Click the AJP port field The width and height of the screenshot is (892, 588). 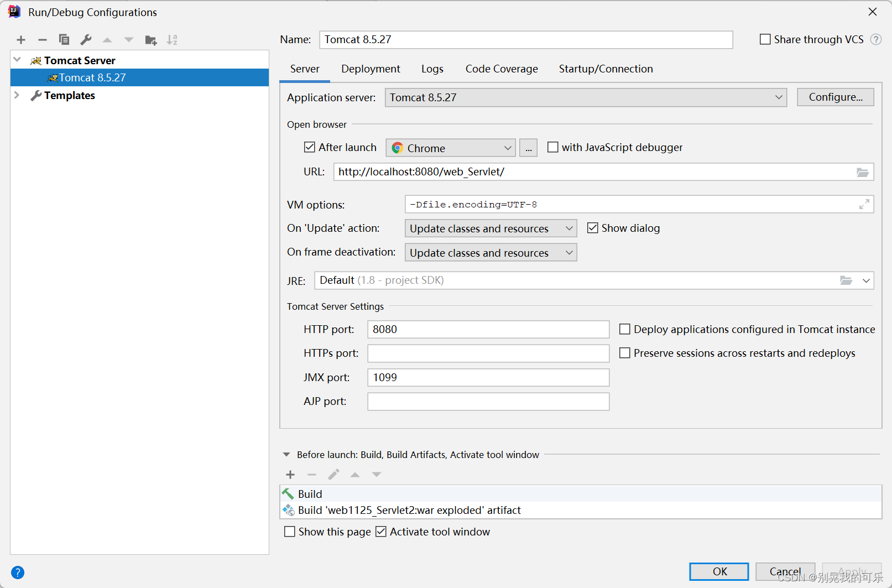[x=488, y=402]
